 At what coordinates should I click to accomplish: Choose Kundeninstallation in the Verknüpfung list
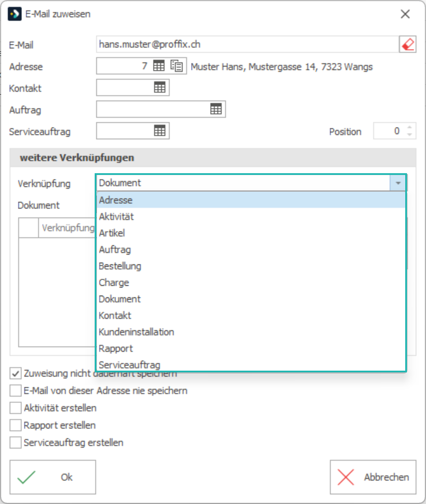coord(251,332)
